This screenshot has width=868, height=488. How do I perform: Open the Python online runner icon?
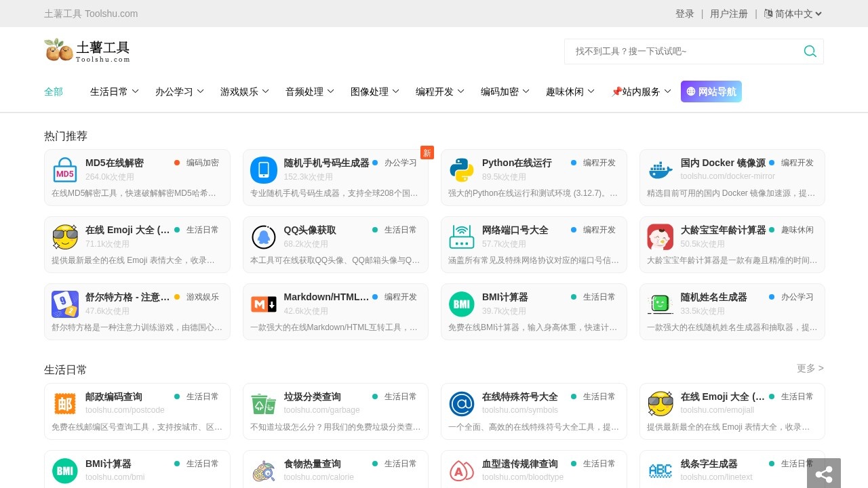click(x=462, y=170)
